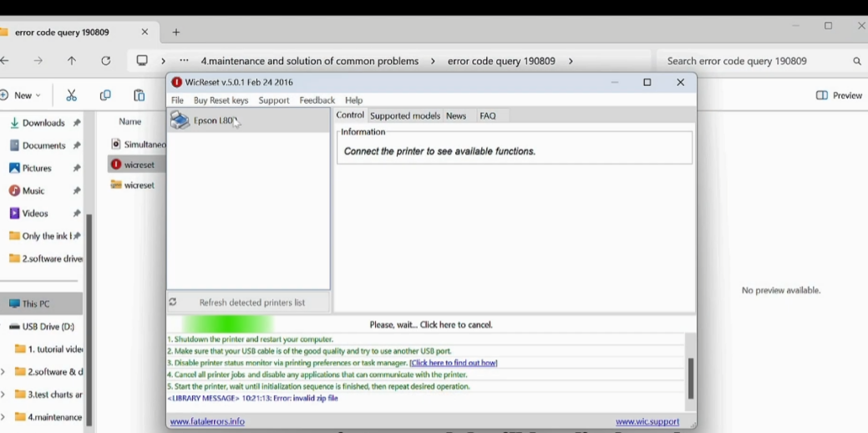Click the Paste clipboard icon in Explorer toolbar
868x433 pixels.
point(139,95)
